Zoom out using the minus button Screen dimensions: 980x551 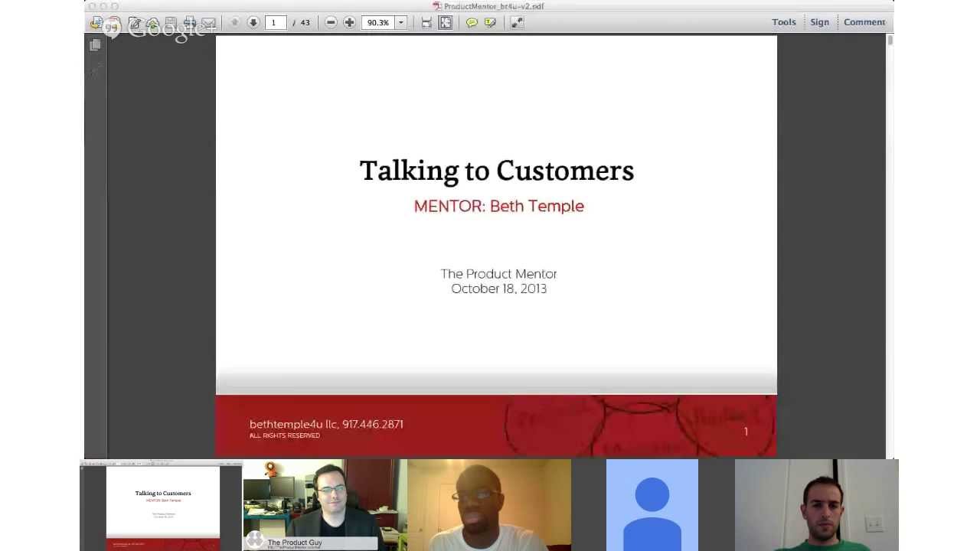pyautogui.click(x=331, y=22)
